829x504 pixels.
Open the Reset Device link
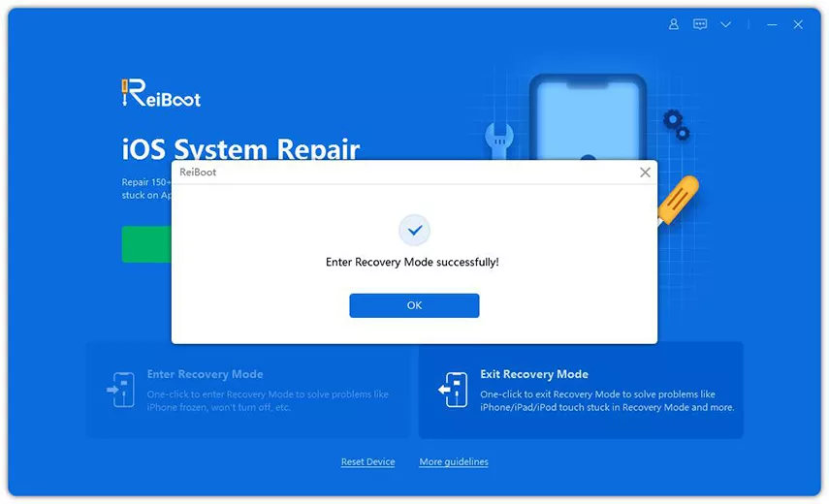click(x=368, y=461)
